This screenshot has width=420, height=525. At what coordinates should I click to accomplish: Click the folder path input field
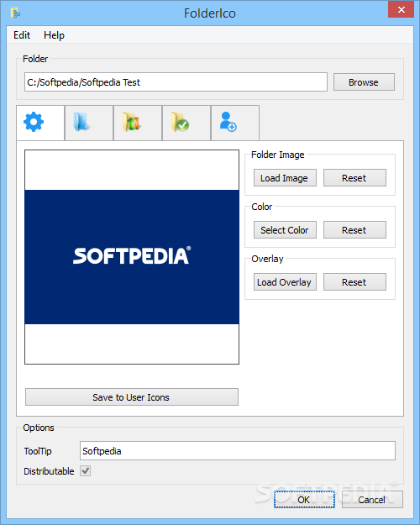pos(176,82)
